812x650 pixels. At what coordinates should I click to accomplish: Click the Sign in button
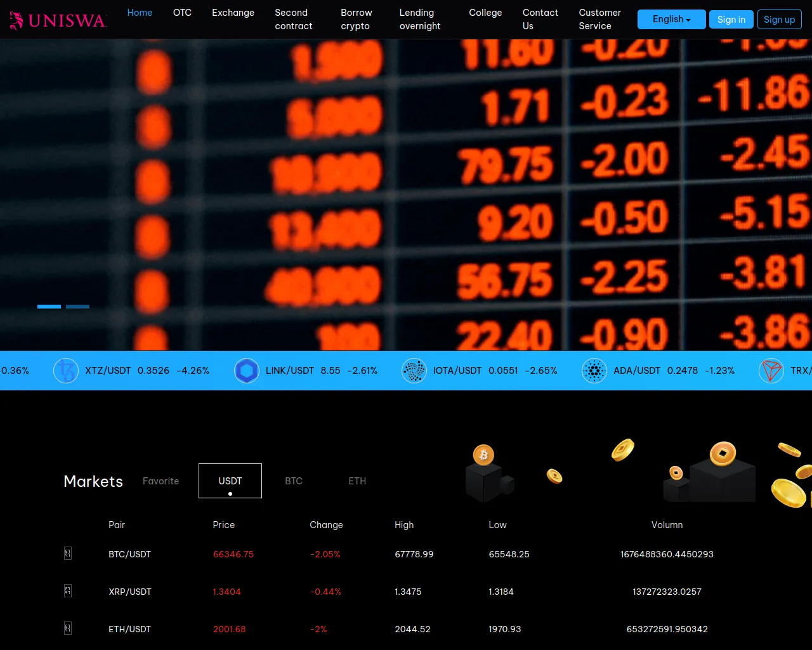(x=731, y=20)
